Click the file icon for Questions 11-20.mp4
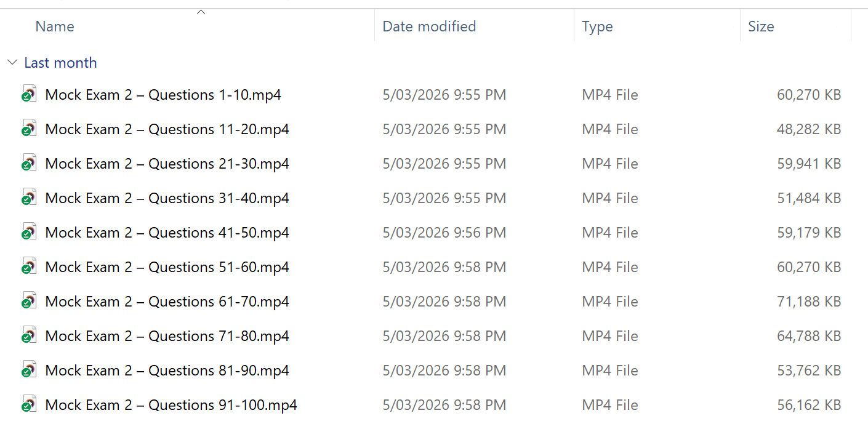This screenshot has width=868, height=429. click(x=28, y=129)
